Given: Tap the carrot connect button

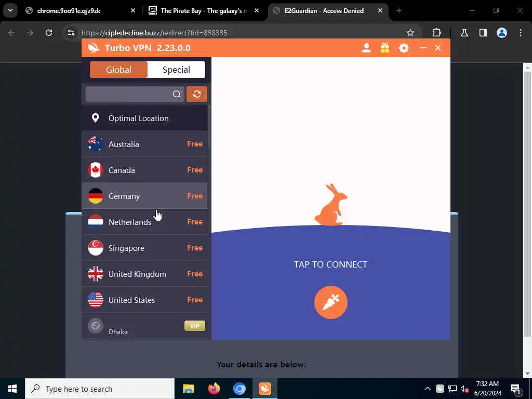Looking at the screenshot, I should click(x=330, y=302).
